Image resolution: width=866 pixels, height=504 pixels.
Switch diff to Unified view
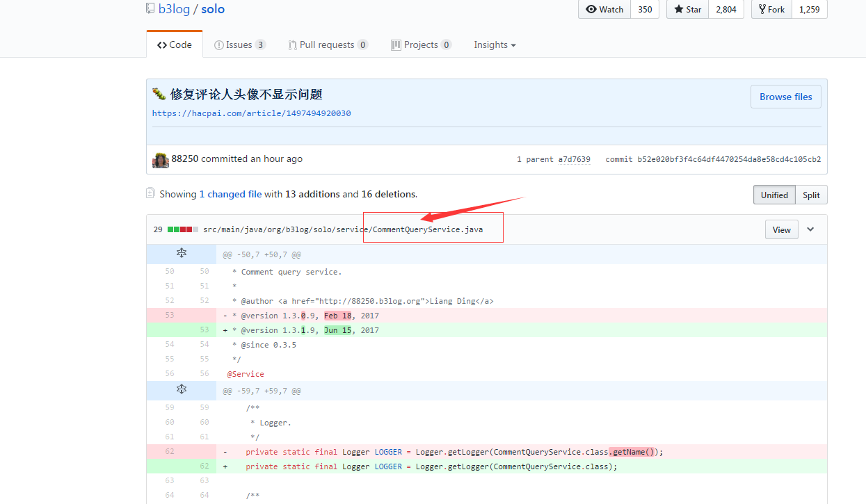coord(773,195)
